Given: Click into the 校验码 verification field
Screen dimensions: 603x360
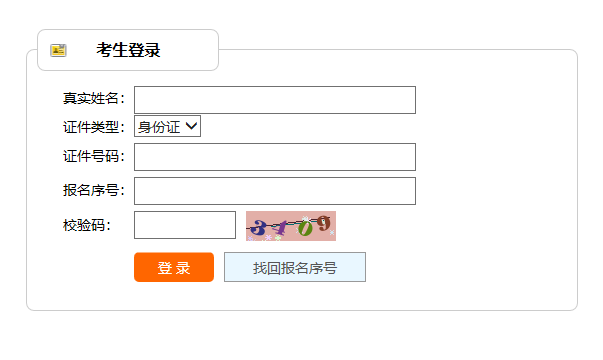Looking at the screenshot, I should 185,225.
